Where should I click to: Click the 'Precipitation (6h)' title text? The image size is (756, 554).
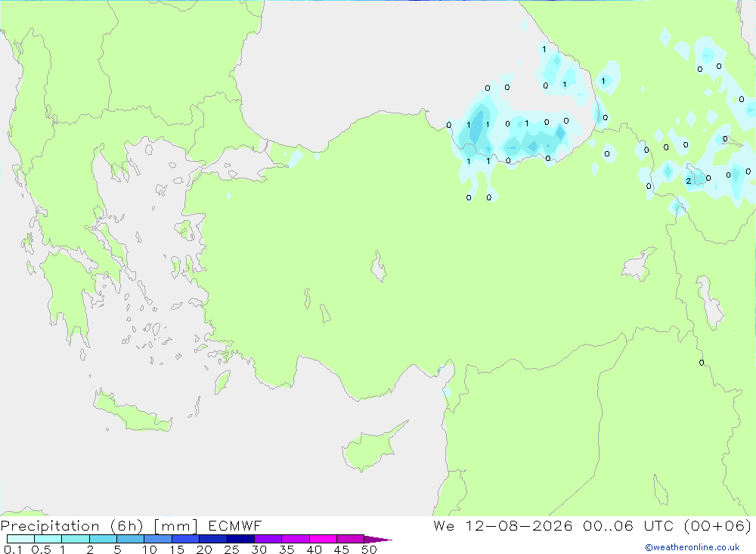[x=73, y=526]
